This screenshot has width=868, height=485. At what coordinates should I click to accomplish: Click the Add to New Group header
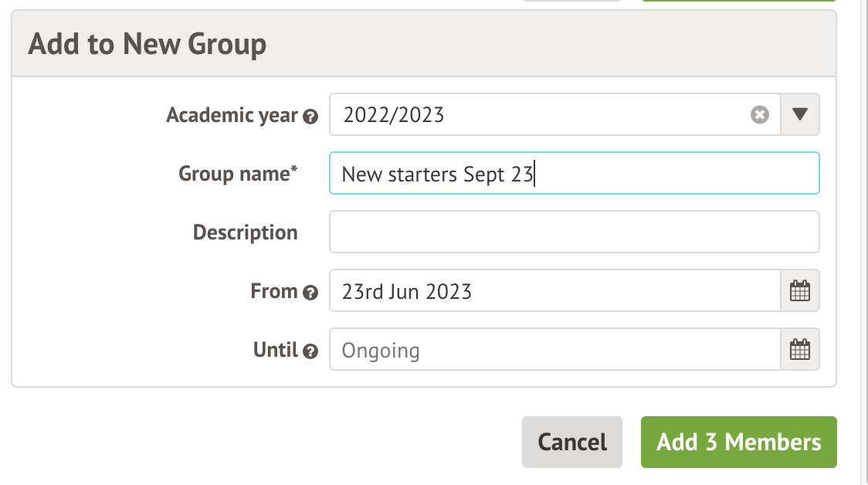click(x=147, y=44)
